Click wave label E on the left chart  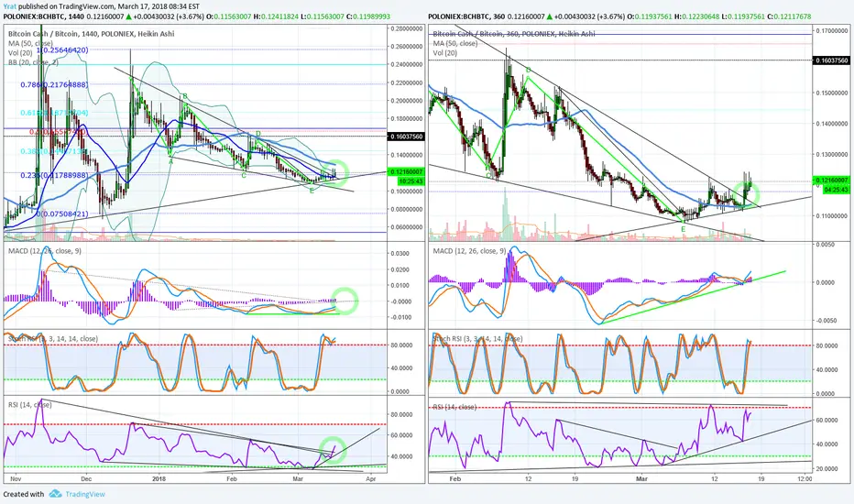click(312, 191)
